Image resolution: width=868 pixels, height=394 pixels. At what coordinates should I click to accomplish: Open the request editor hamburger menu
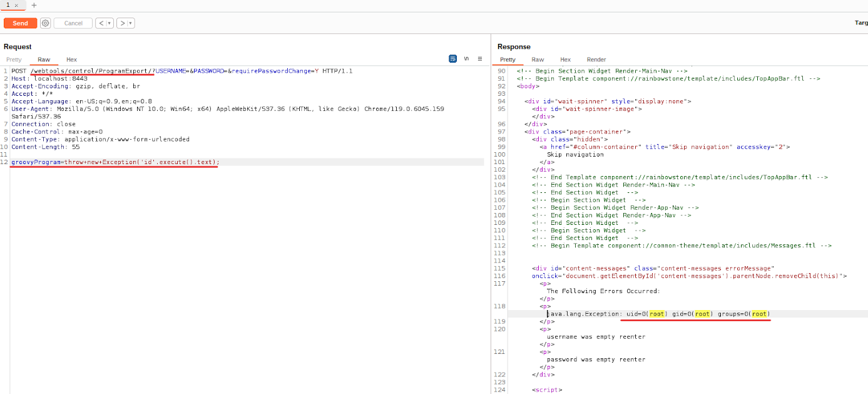(480, 58)
